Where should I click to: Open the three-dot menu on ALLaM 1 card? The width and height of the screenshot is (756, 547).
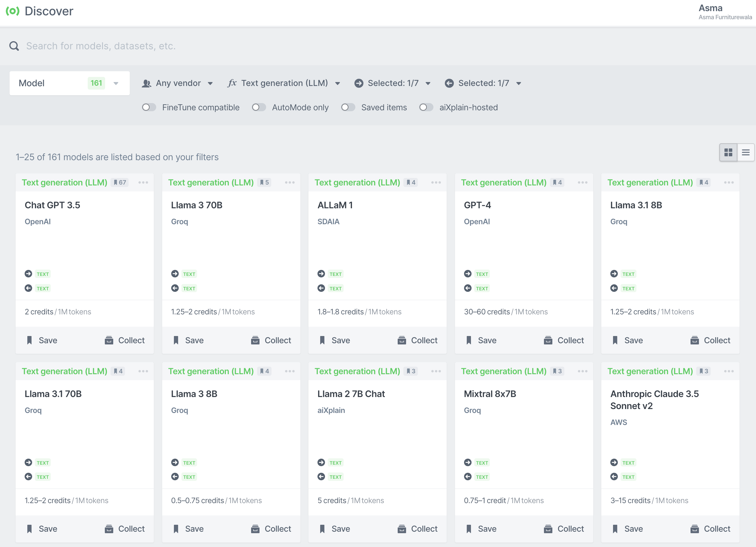tap(436, 182)
